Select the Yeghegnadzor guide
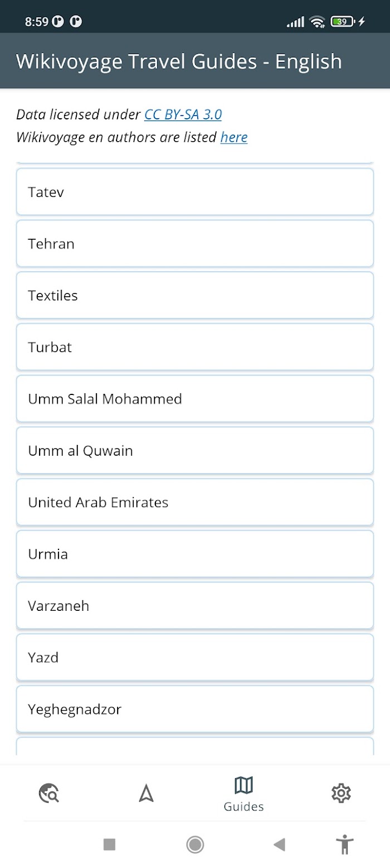The width and height of the screenshot is (390, 868). coord(195,709)
